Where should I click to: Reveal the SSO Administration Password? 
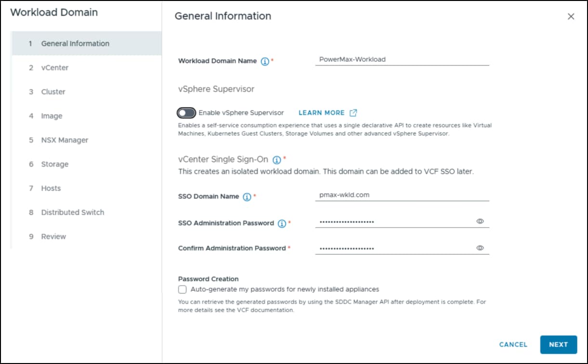480,221
